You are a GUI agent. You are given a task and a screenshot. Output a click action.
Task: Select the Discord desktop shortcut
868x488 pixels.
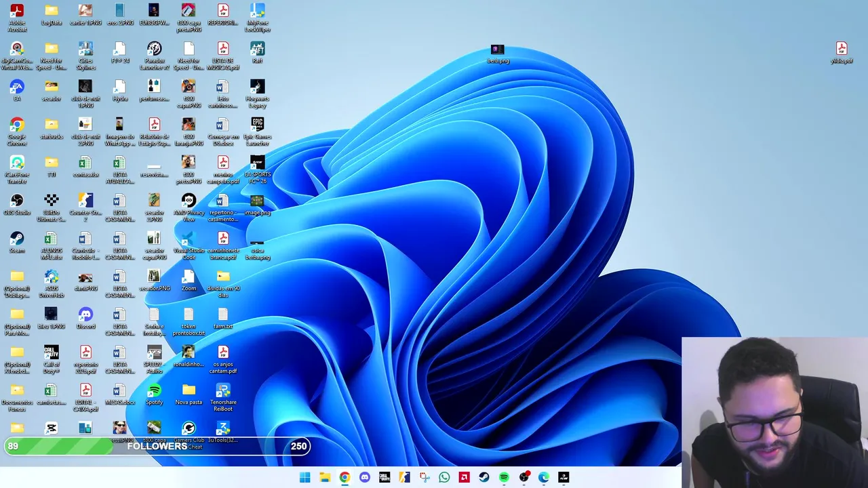(x=85, y=319)
